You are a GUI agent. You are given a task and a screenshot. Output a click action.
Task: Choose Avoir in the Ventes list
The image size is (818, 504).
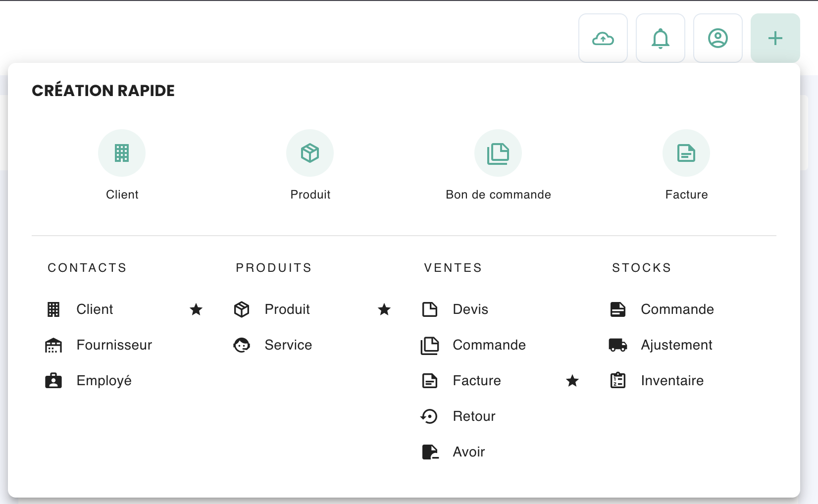click(x=469, y=452)
